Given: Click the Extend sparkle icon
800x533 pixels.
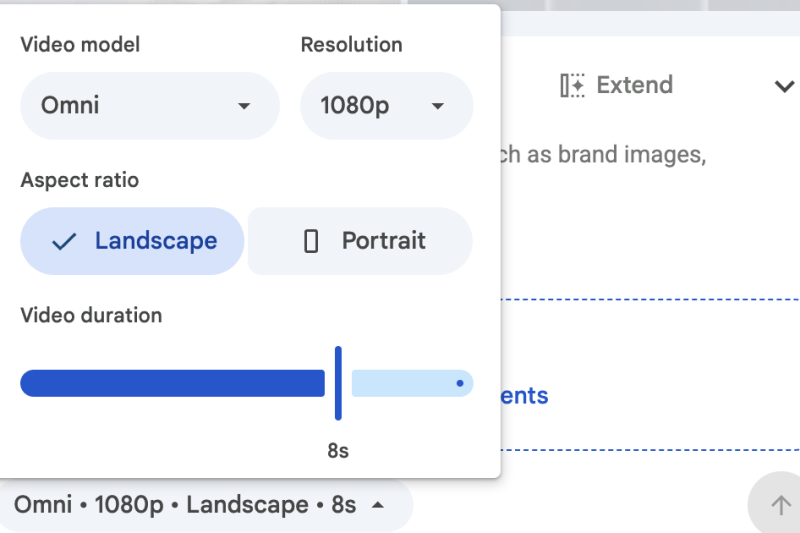Looking at the screenshot, I should [572, 85].
